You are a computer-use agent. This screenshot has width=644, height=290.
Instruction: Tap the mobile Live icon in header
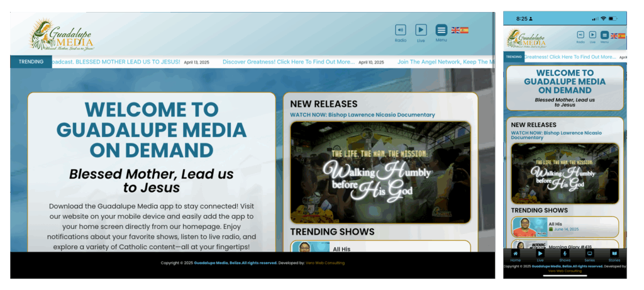592,35
